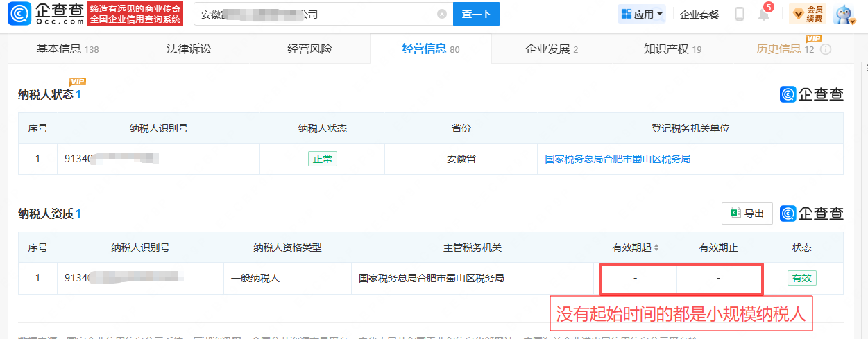Sort by 有效期起 column arrows
Viewport: 868px width, 339px height.
[x=656, y=247]
